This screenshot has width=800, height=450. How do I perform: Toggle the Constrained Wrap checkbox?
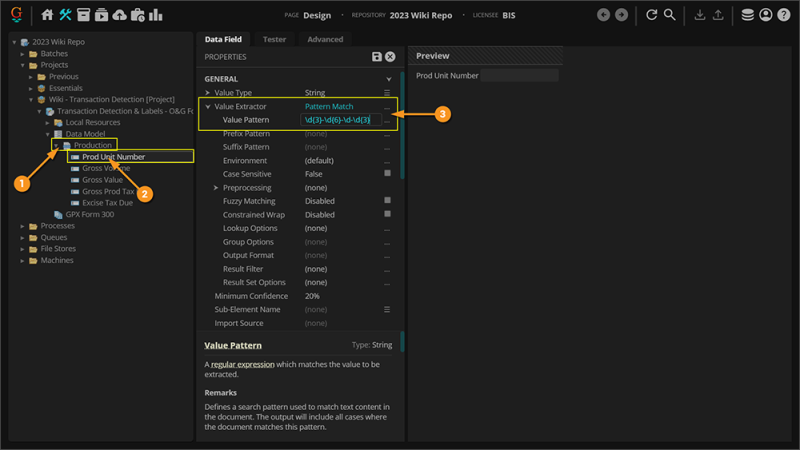tap(387, 214)
